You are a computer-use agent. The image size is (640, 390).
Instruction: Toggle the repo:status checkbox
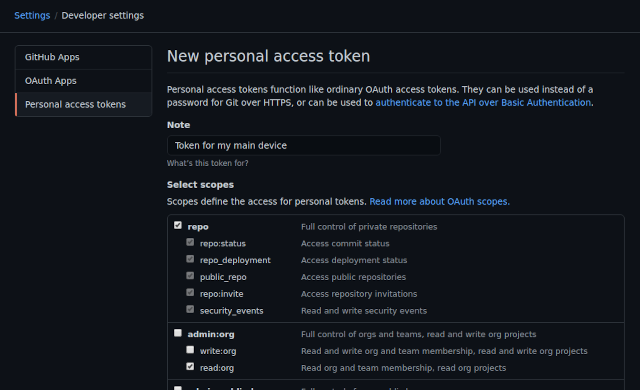[190, 242]
